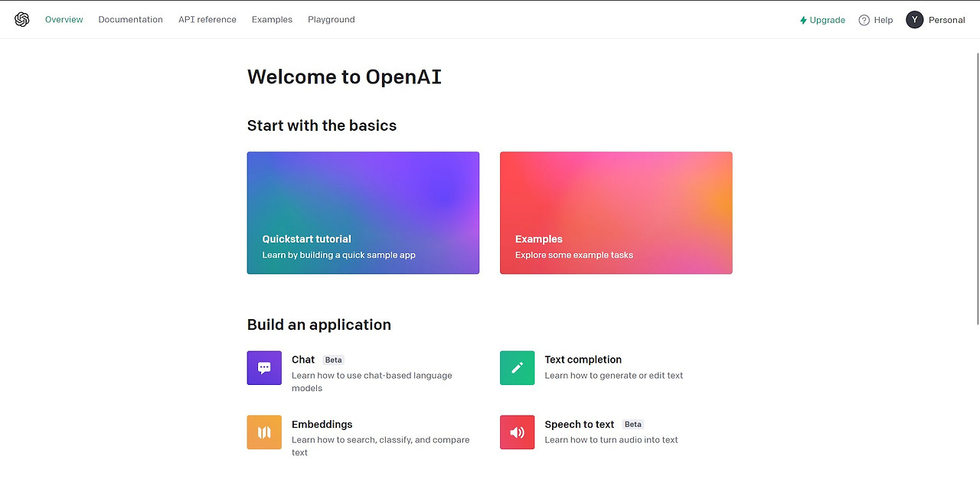Open the Text completion title link
This screenshot has width=980, height=479.
click(x=583, y=360)
